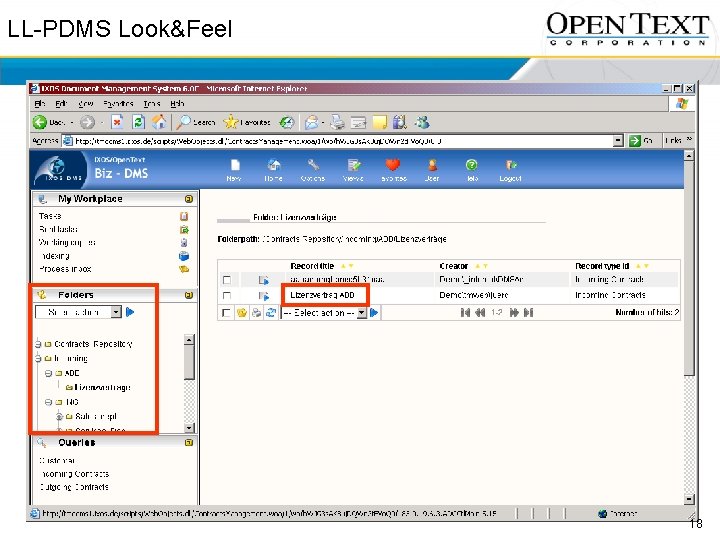Open the Views icon in the DMS toolbar
Screen dimensions: 720x540
pyautogui.click(x=354, y=165)
